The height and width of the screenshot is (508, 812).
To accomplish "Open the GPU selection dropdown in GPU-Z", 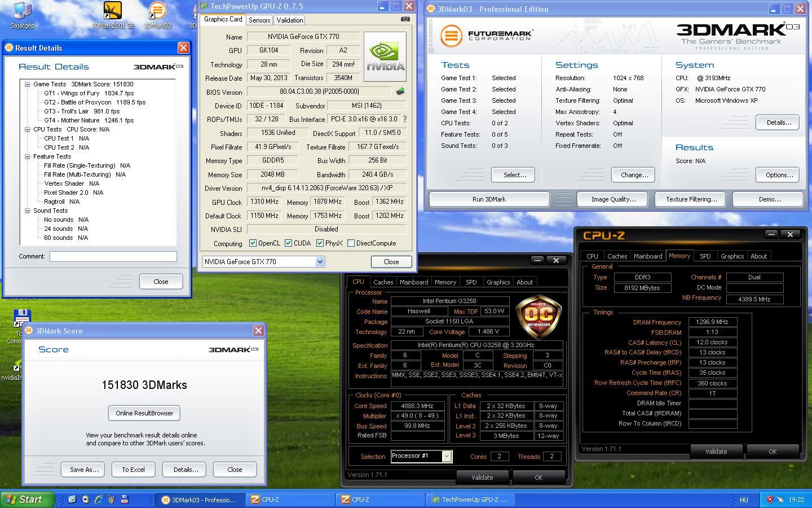I will tap(320, 261).
